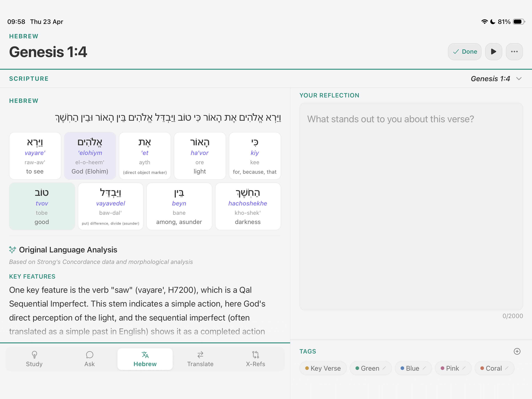Tap the play audio button
Screen dimensions: 532x399
[493, 51]
